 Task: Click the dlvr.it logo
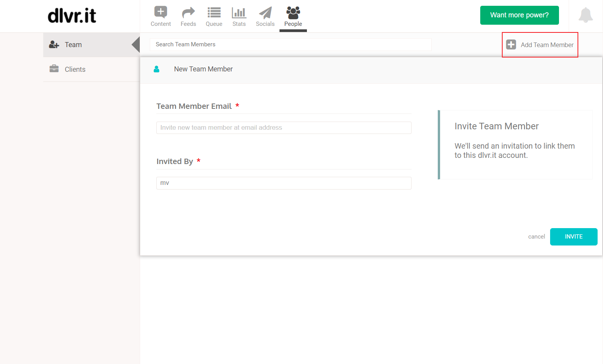tap(72, 16)
